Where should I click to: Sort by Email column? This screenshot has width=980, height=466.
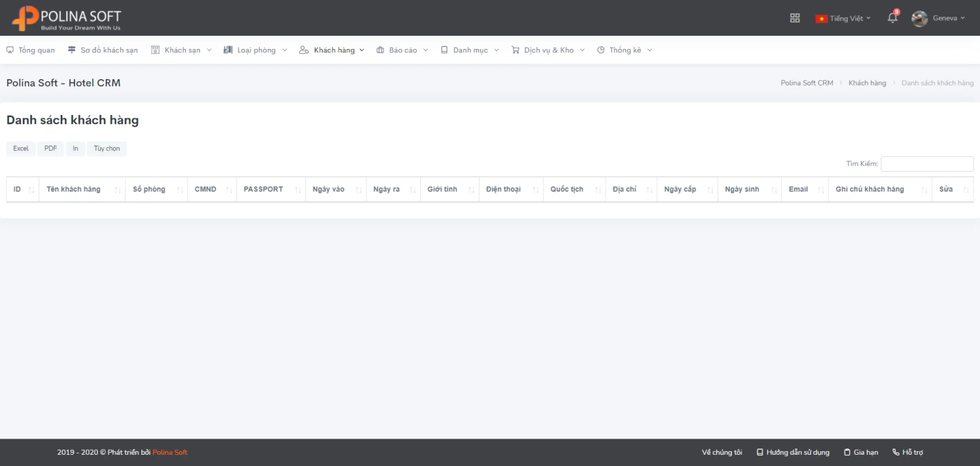click(805, 189)
